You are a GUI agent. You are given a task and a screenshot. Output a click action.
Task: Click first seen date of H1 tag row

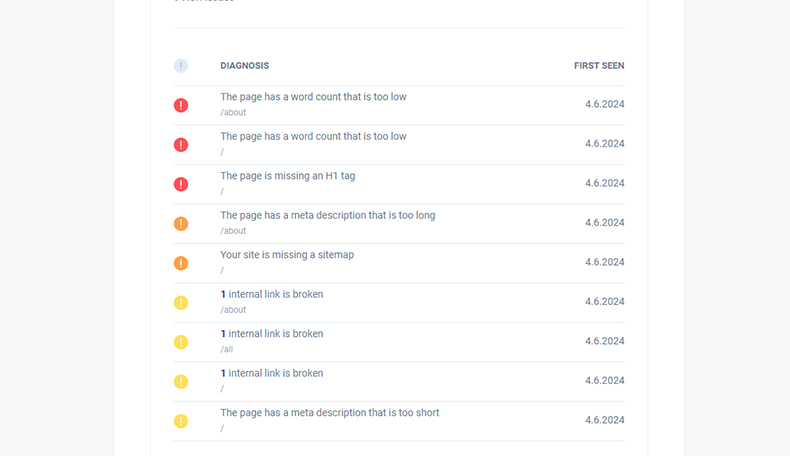pos(605,183)
